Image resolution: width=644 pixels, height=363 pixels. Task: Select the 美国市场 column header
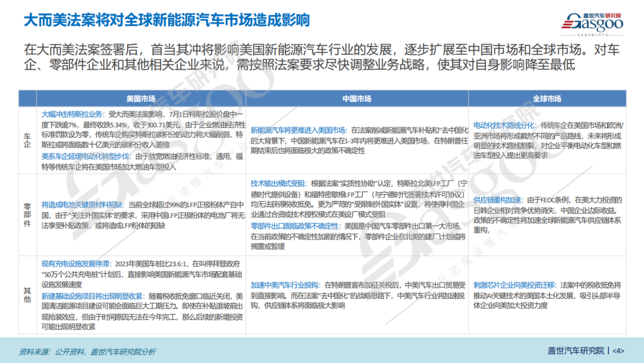141,99
